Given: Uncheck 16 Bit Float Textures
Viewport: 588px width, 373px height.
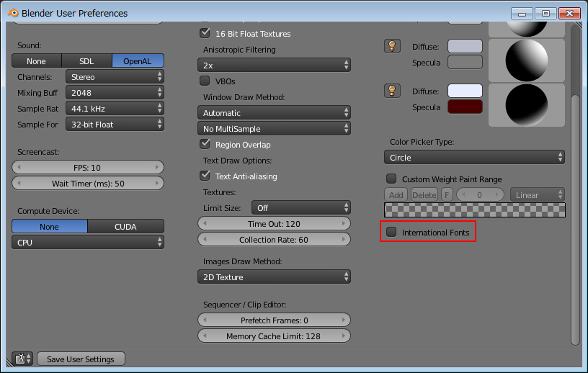Looking at the screenshot, I should [x=205, y=33].
